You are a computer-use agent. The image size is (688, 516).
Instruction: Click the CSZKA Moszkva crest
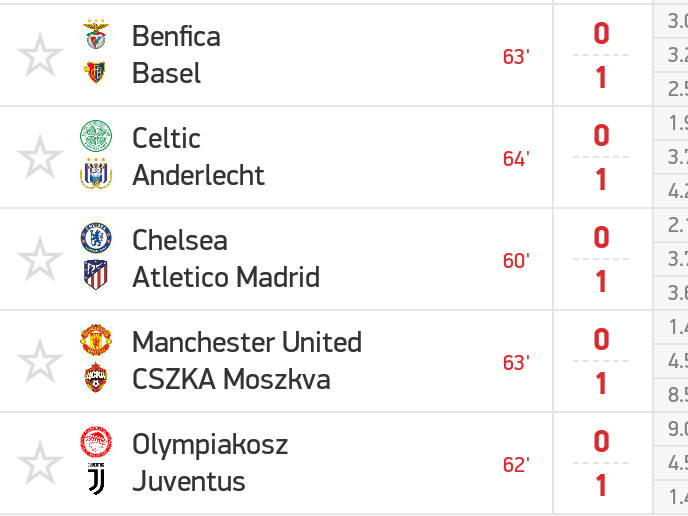(x=96, y=377)
